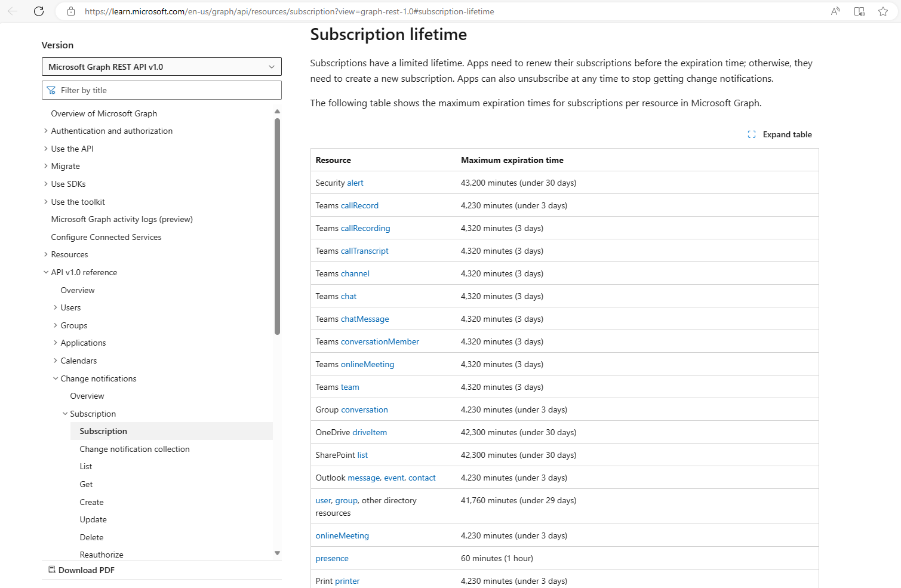This screenshot has height=588, width=901.
Task: Add page to favorites with star icon
Action: (883, 11)
